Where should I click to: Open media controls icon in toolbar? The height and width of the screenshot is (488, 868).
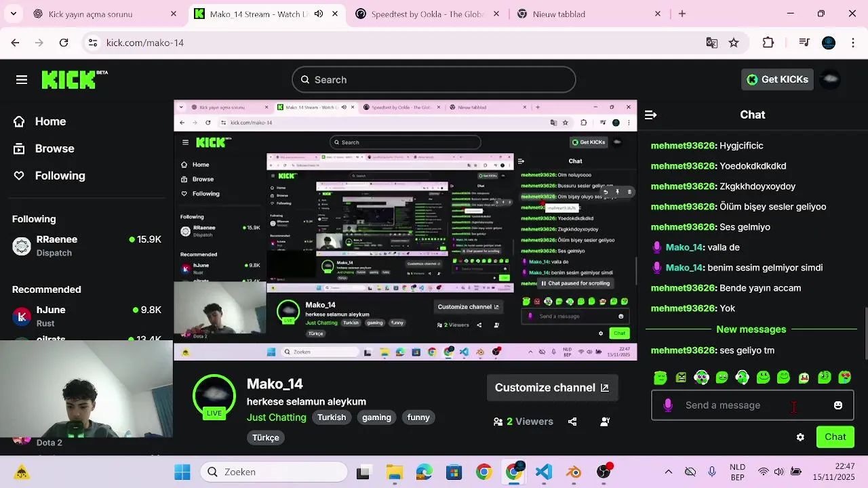(x=804, y=43)
